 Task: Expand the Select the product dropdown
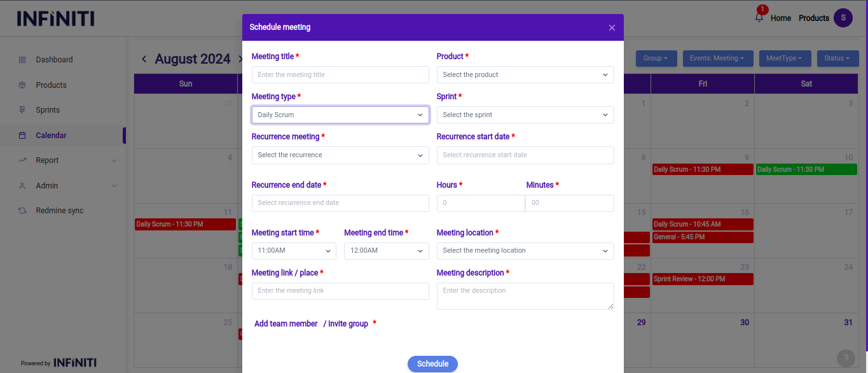click(525, 75)
